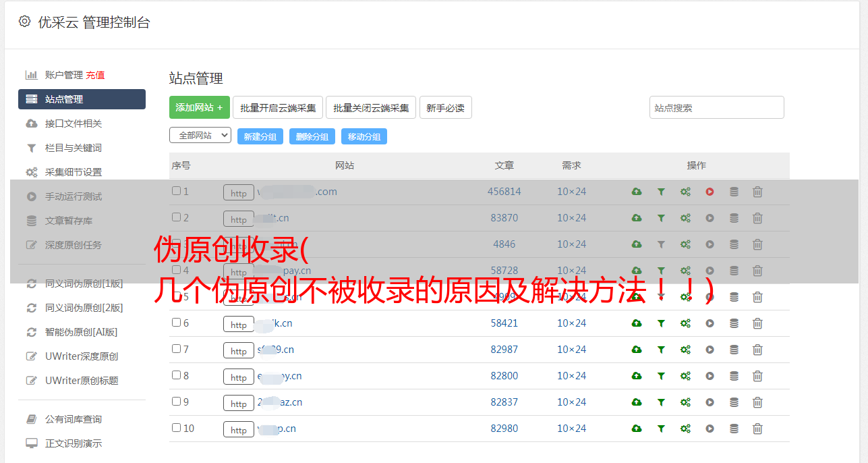Click the 删除分组 button
This screenshot has height=463, width=868.
[x=312, y=136]
